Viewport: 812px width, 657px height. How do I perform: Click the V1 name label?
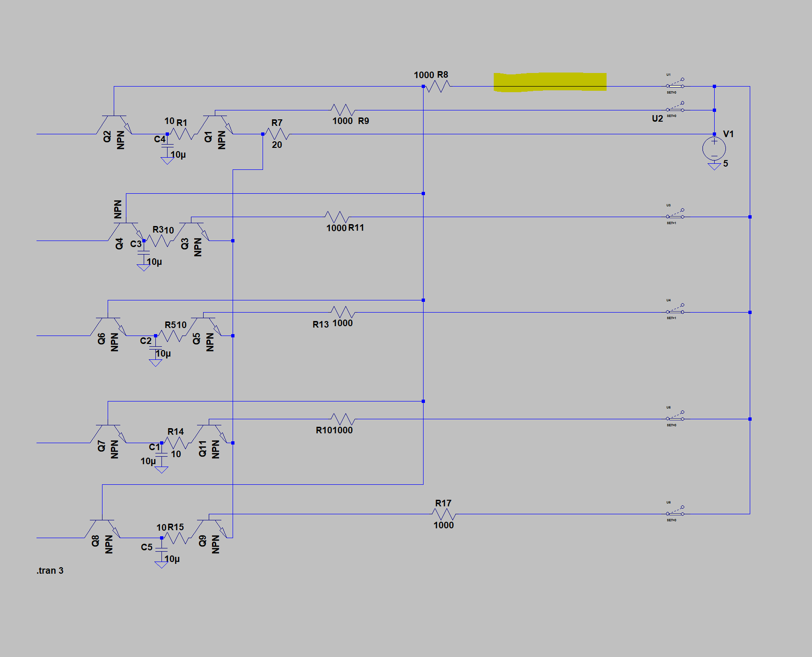click(728, 134)
